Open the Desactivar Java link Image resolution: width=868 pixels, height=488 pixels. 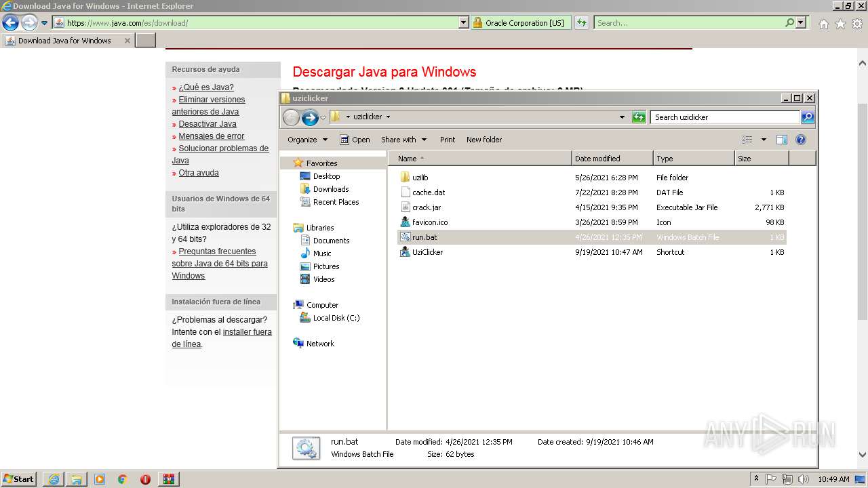[208, 124]
